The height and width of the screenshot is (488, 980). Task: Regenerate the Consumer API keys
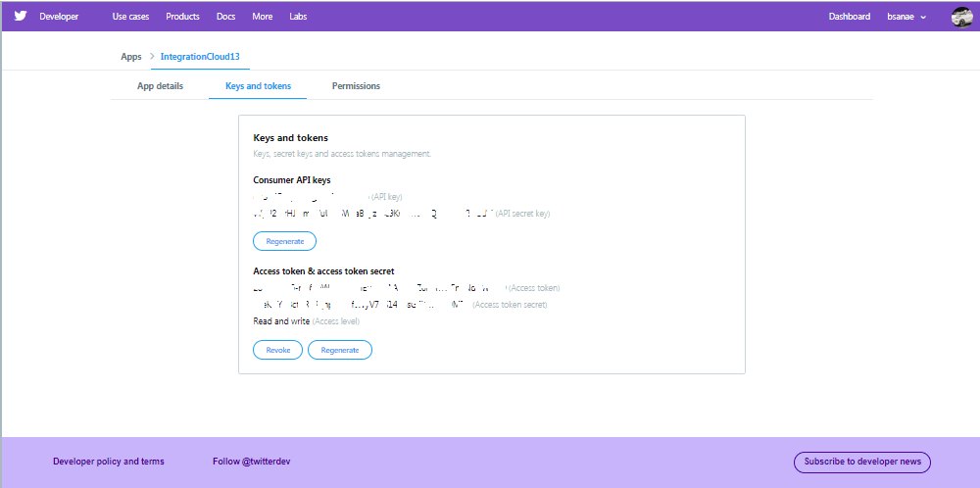284,240
